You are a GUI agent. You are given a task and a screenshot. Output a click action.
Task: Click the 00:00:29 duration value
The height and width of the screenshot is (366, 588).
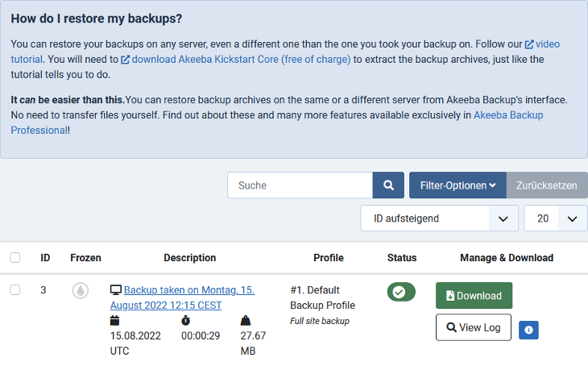tap(201, 335)
